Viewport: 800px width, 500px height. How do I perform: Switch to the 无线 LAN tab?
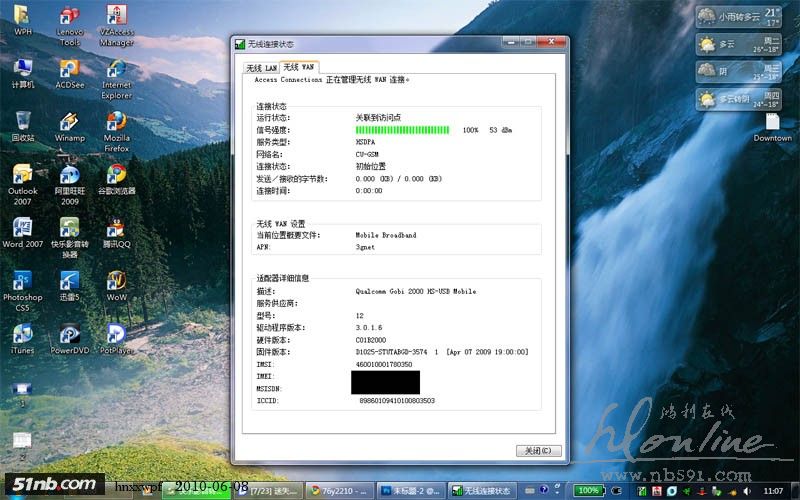click(262, 67)
